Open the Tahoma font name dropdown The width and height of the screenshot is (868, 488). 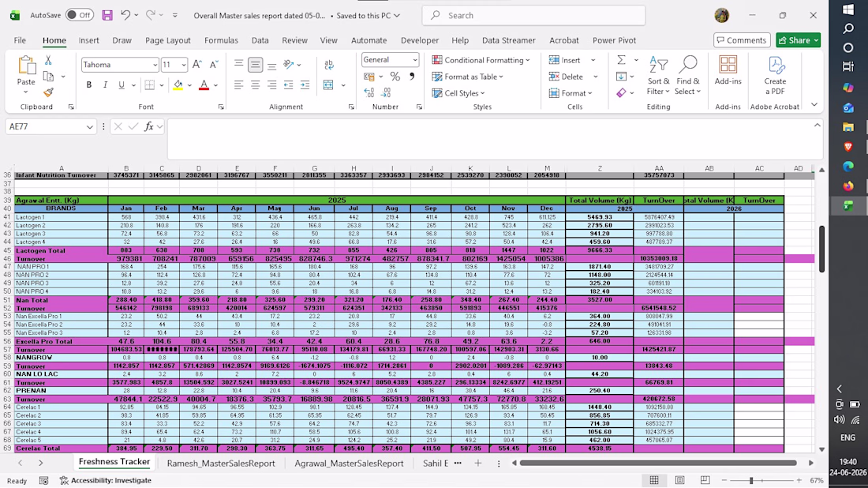pyautogui.click(x=155, y=65)
